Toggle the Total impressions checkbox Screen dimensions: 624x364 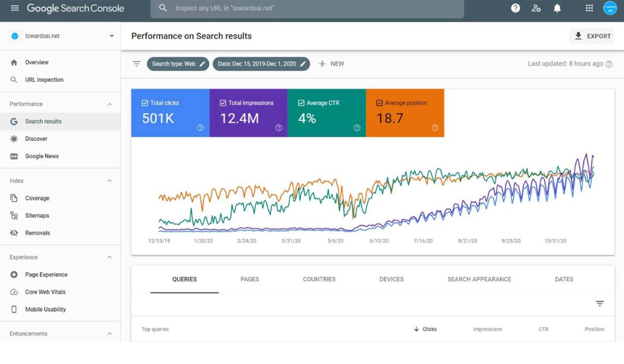[x=223, y=103]
